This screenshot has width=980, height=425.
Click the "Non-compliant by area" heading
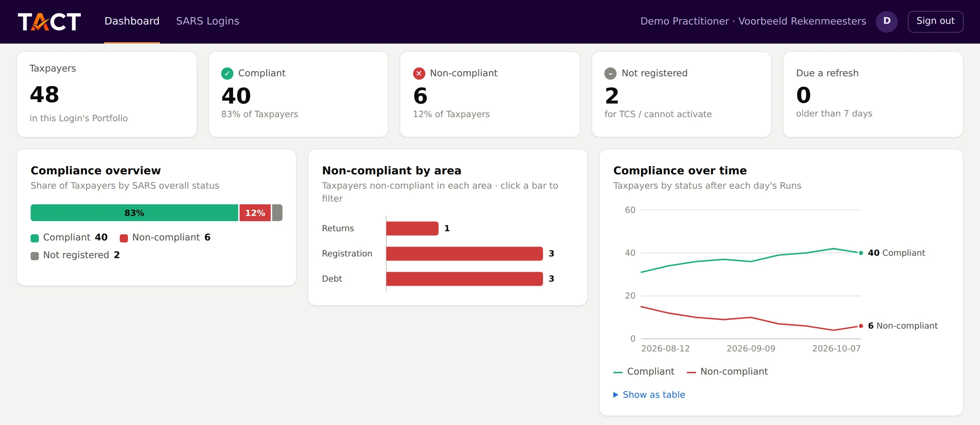(392, 171)
